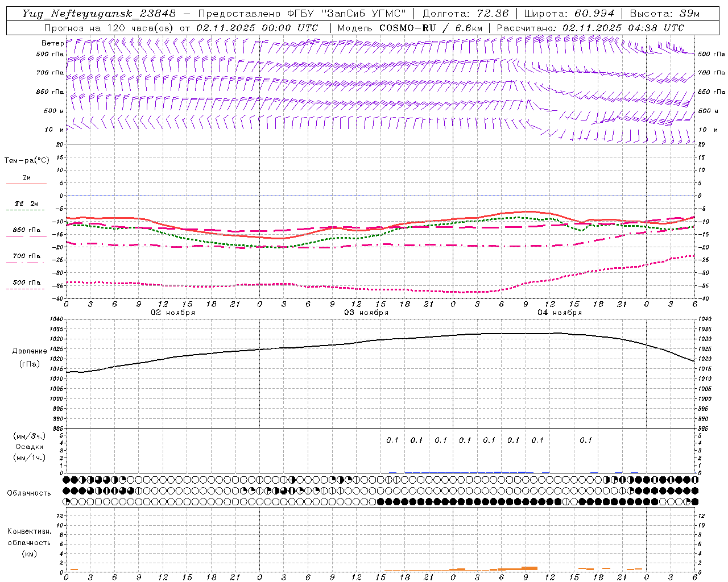The height and width of the screenshot is (582, 728).
Task: Click the Облачность cloud cover label
Action: click(29, 493)
